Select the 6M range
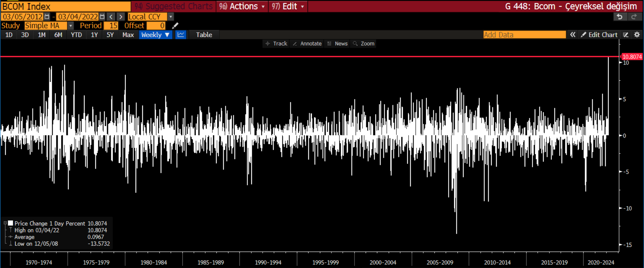Image resolution: width=644 pixels, height=268 pixels. (58, 35)
